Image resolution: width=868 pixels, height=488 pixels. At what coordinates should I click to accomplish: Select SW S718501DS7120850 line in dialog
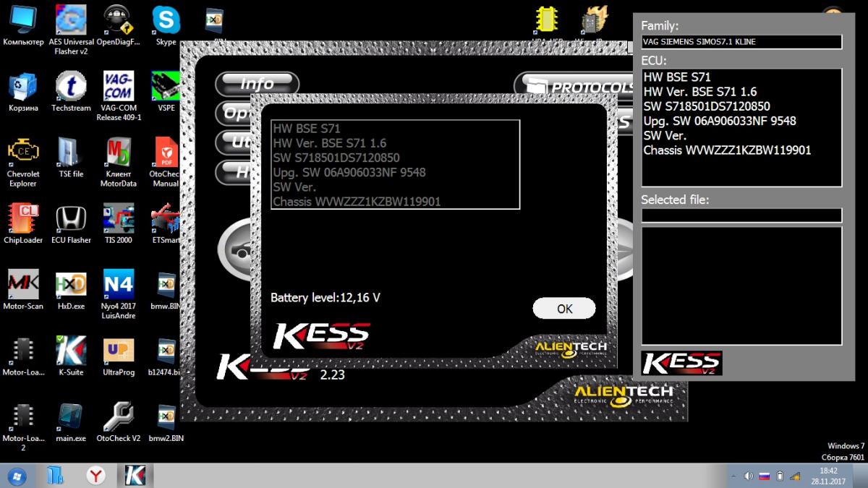(336, 158)
